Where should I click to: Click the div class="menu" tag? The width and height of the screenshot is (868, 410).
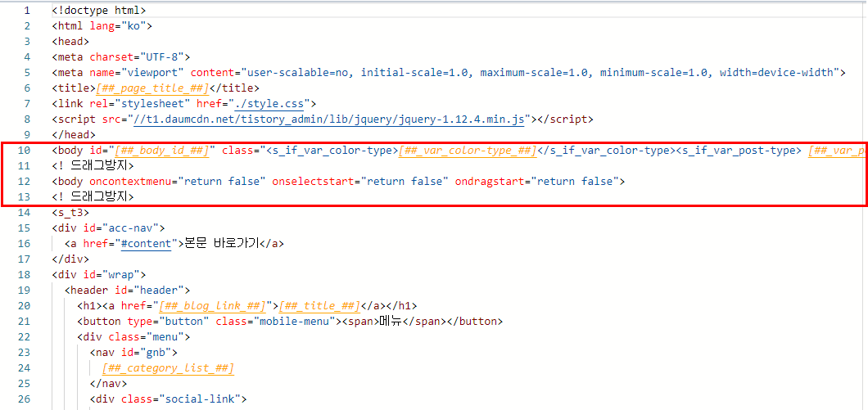coord(133,336)
